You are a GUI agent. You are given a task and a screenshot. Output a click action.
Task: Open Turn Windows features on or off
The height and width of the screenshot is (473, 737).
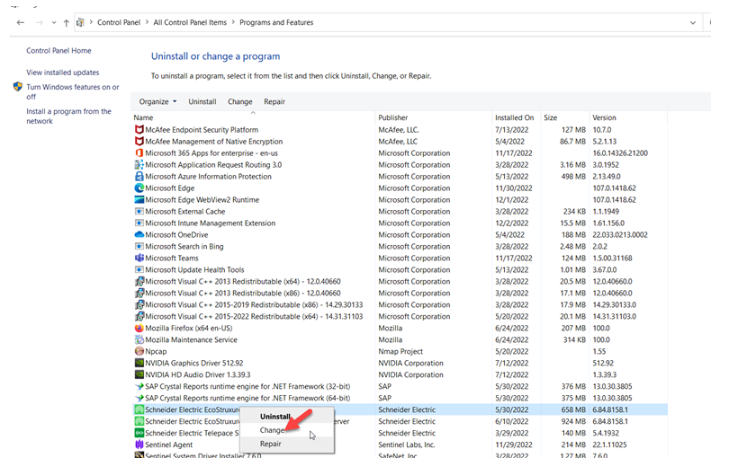73,92
